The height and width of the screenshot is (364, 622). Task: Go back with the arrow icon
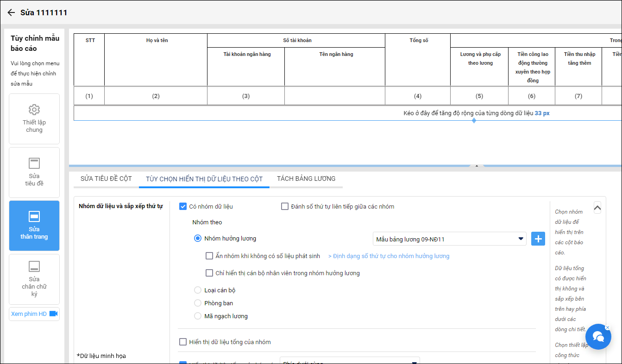(11, 12)
